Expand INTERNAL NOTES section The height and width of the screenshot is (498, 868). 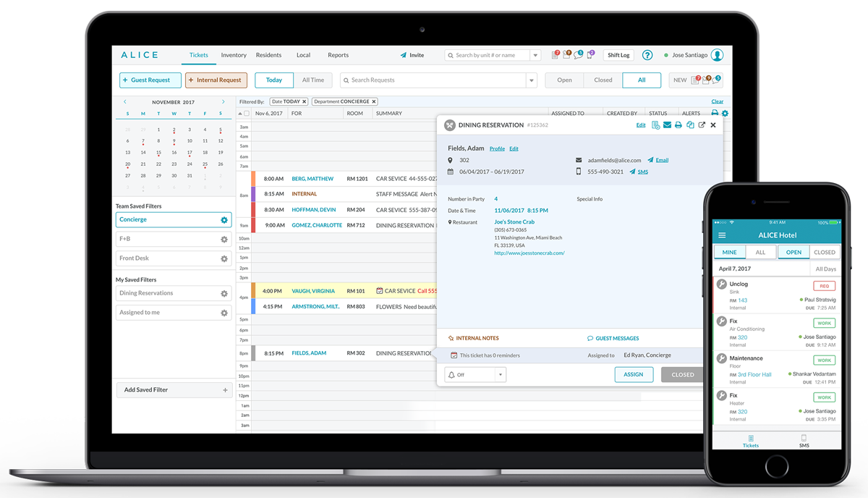coord(474,338)
